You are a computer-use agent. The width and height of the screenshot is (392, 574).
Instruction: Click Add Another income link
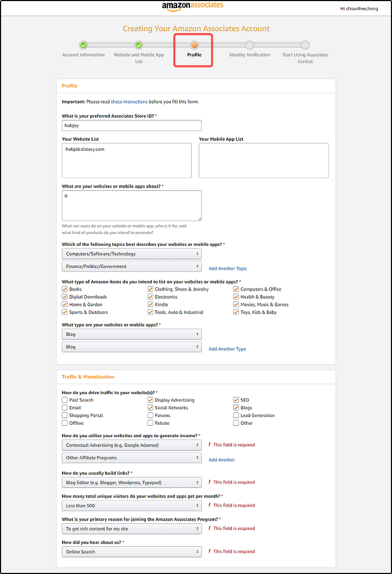click(222, 460)
